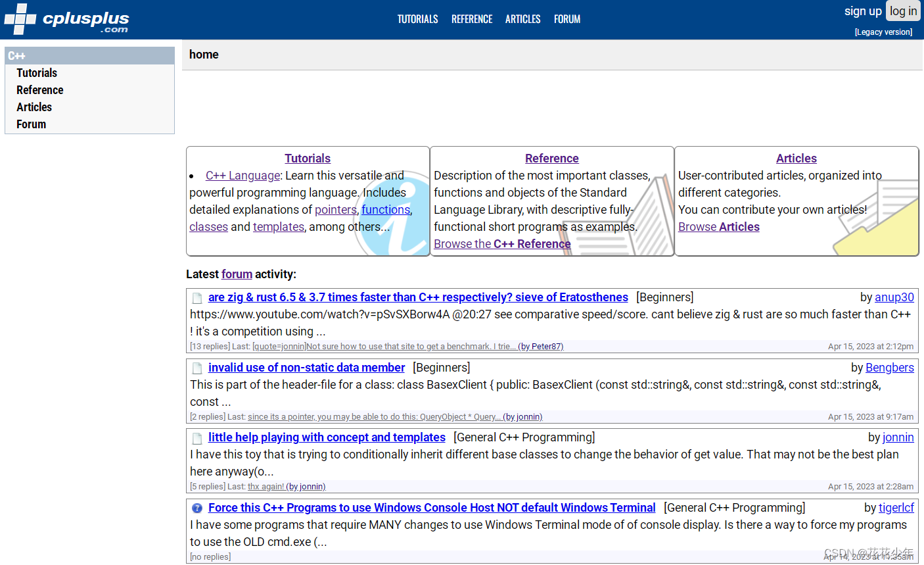Select Forum in the C++ sidebar
The image size is (924, 565).
32,124
